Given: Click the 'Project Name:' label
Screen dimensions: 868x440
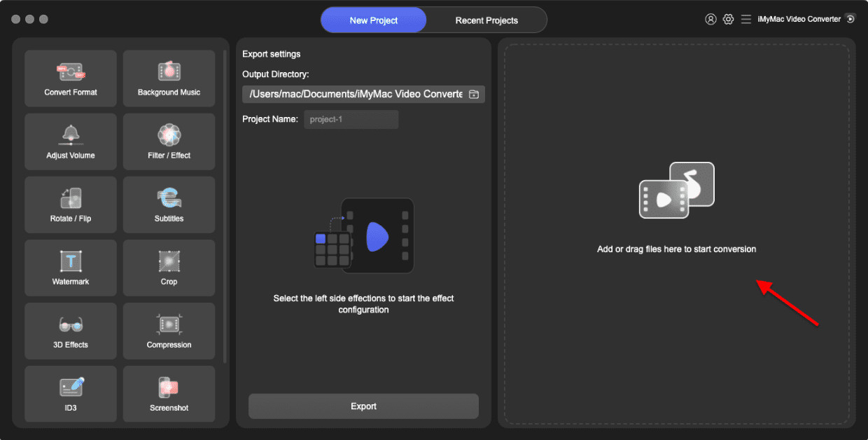Looking at the screenshot, I should click(270, 119).
